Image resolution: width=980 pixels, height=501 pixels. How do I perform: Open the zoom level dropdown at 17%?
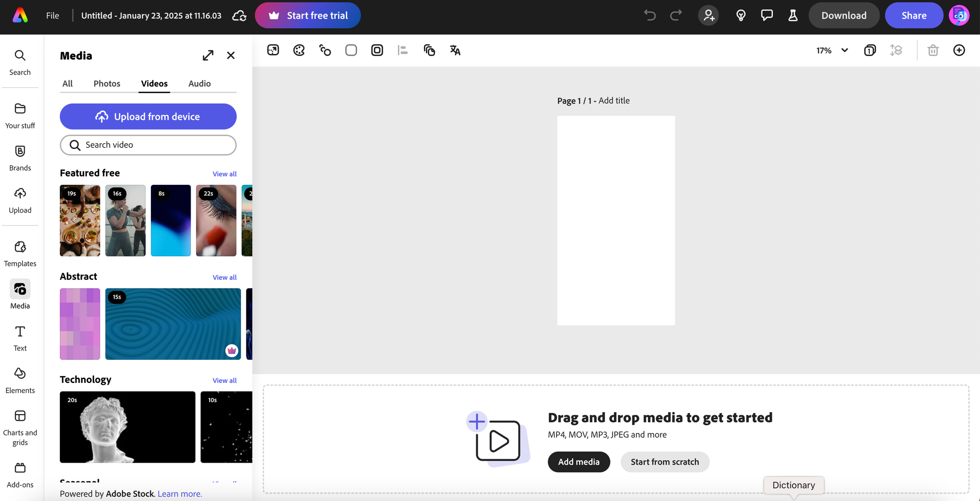pyautogui.click(x=832, y=50)
